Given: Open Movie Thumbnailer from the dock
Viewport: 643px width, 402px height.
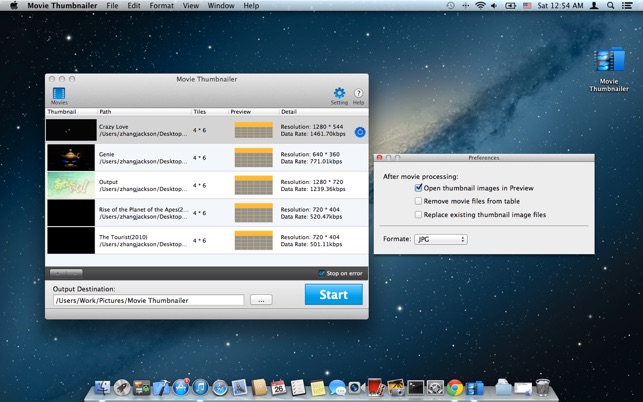Looking at the screenshot, I should pos(475,388).
